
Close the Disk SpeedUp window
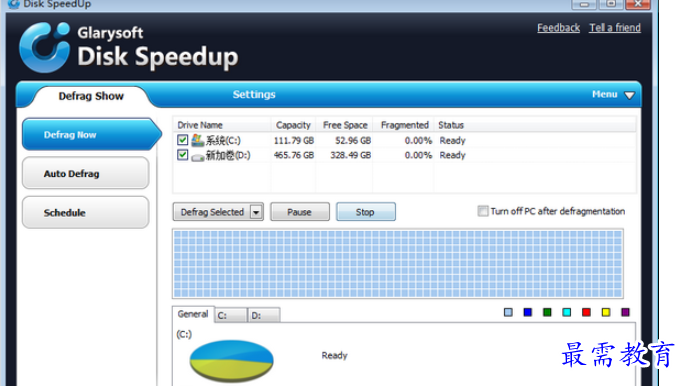pos(638,4)
